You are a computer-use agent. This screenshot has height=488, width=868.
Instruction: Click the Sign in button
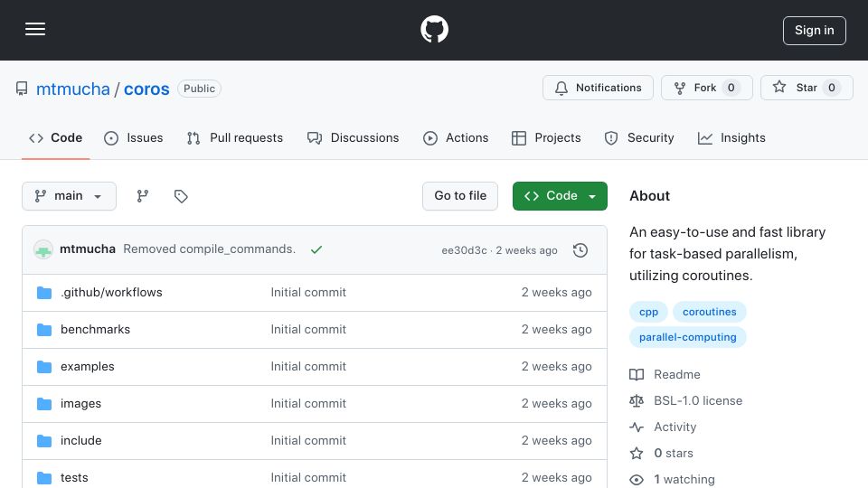tap(815, 31)
